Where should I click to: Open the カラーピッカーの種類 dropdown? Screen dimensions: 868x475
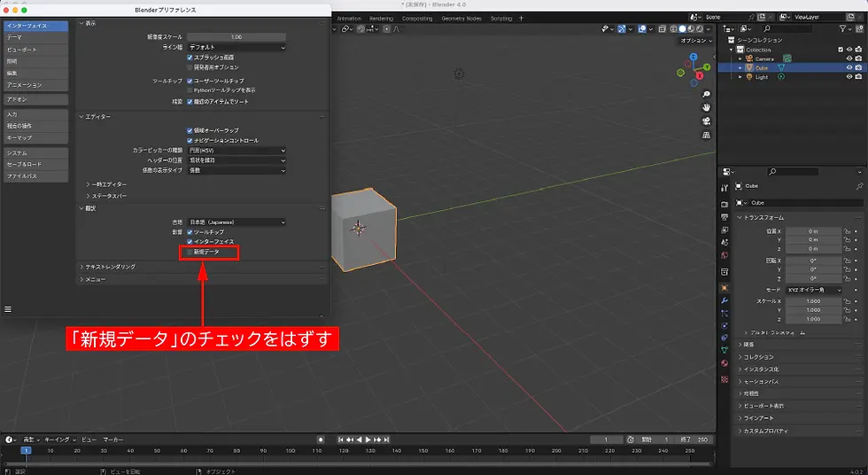pyautogui.click(x=236, y=150)
